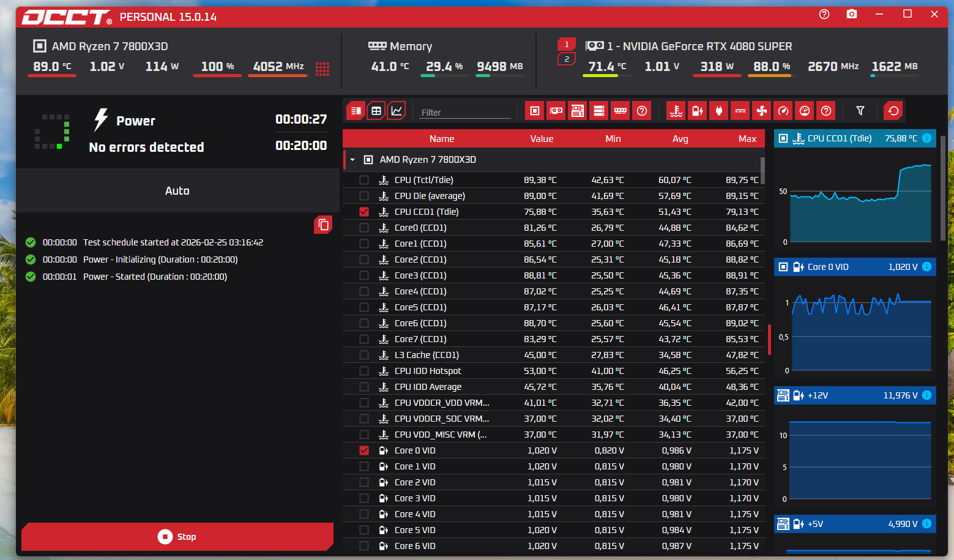Viewport: 954px width, 560px height.
Task: Toggle the voltage sensor type filter
Action: tap(698, 111)
